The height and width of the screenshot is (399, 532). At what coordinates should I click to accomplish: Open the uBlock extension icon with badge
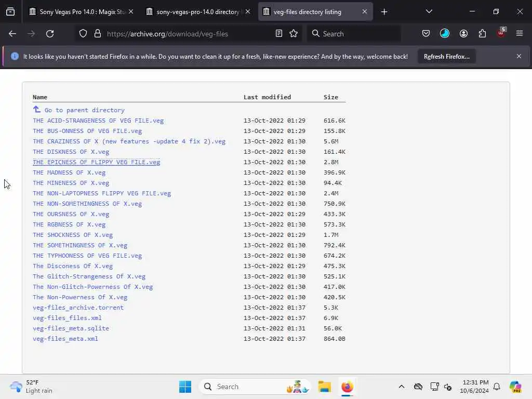pos(501,33)
